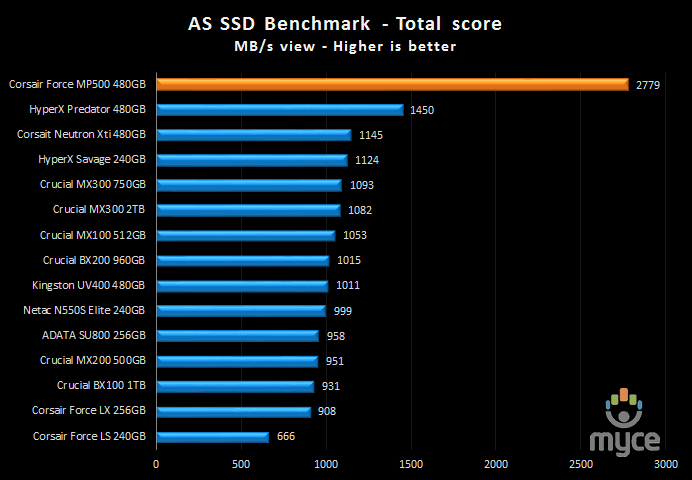Click the 1053 score value
Viewport: 692px width, 480px height.
[x=355, y=236]
